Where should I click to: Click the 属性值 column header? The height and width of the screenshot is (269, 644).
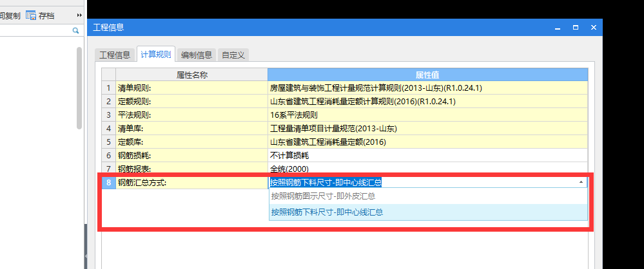click(x=427, y=75)
